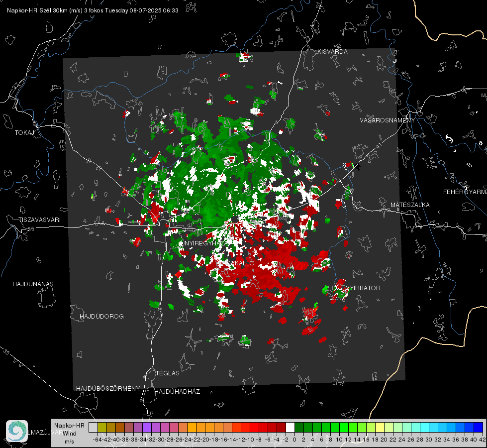Click the TISZAVASVÁRI city label
The height and width of the screenshot is (448, 487).
click(39, 220)
